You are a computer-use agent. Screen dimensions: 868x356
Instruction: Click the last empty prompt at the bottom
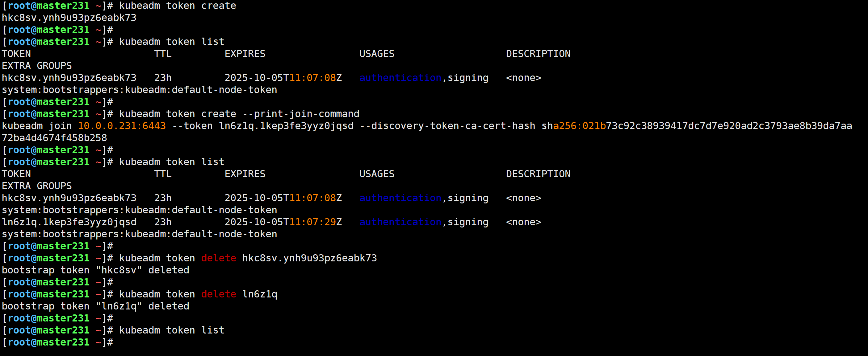(57, 342)
